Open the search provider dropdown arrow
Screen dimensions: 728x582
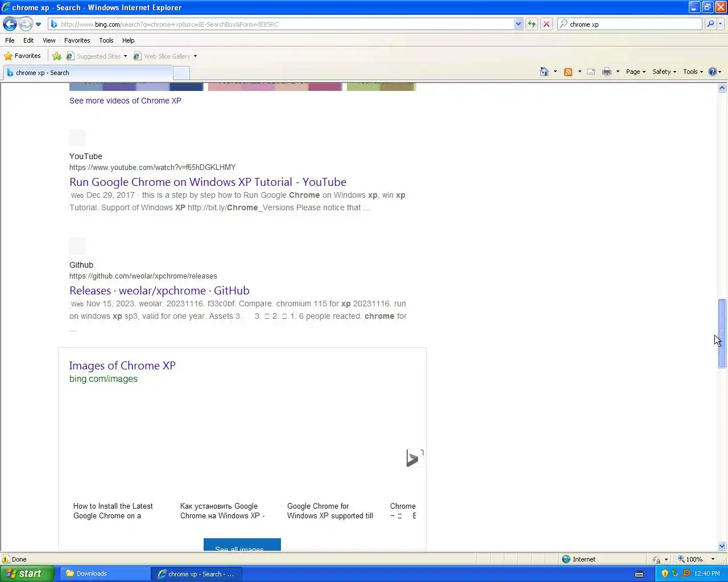[x=721, y=24]
